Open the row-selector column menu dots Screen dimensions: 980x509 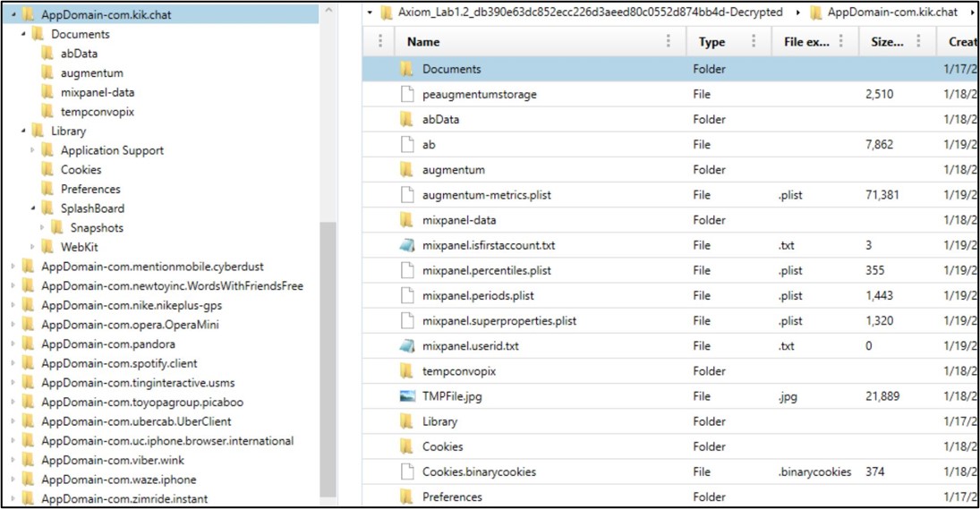click(x=380, y=41)
